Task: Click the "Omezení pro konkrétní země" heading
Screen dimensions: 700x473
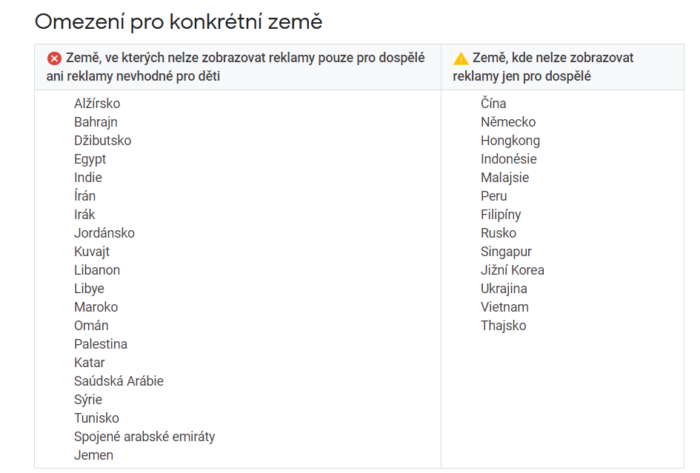Action: coord(179,21)
